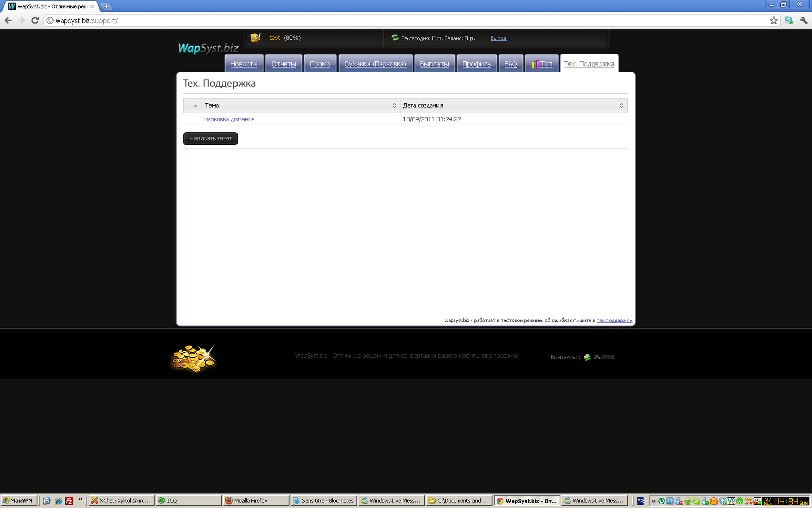The width and height of the screenshot is (812, 508).
Task: Click the Internet Explorer quick launch icon
Action: click(x=58, y=501)
